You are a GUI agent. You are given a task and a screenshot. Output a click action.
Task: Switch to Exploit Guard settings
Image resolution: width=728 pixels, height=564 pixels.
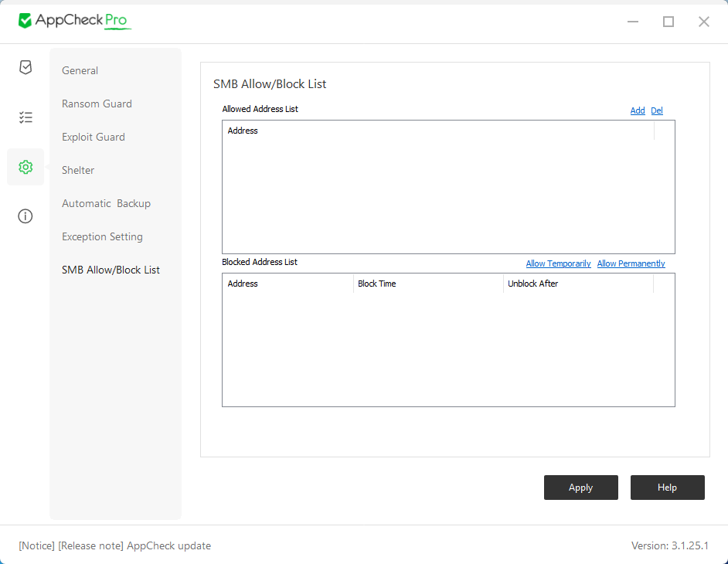point(94,137)
